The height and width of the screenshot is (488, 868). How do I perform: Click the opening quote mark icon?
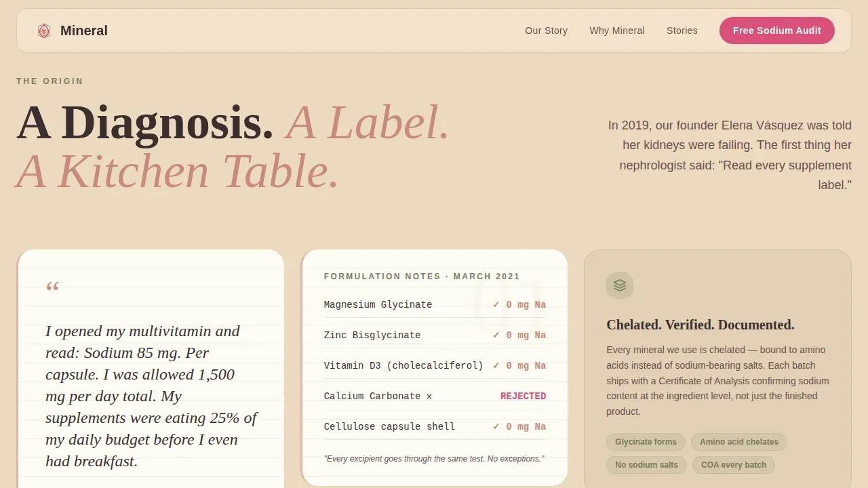coord(53,287)
